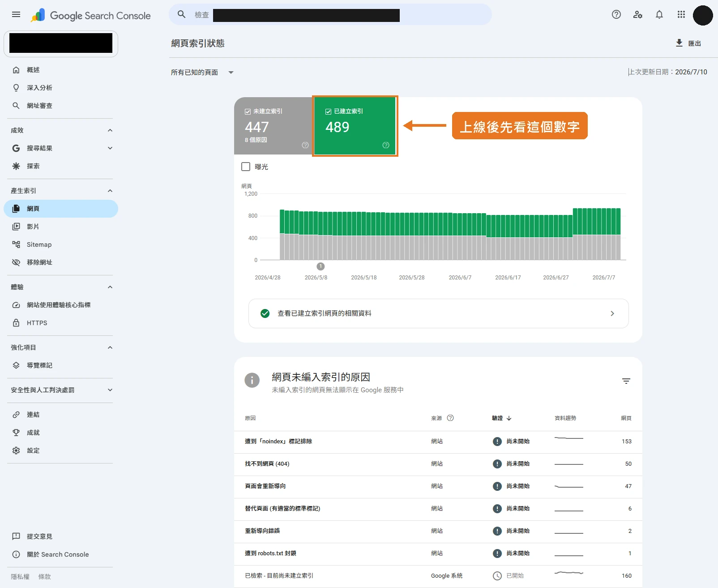Image resolution: width=718 pixels, height=588 pixels.
Task: Click the URL inspection search field
Action: 330,14
